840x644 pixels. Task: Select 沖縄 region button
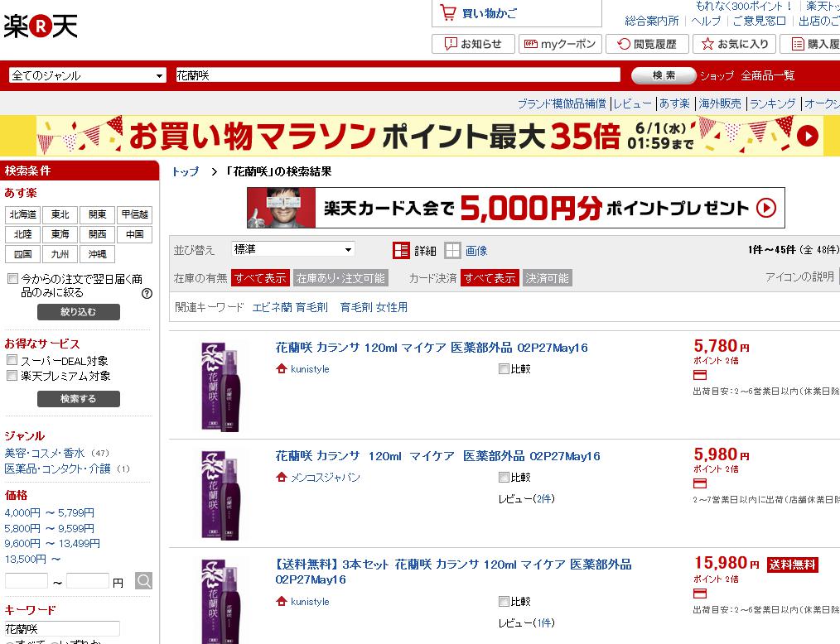coord(97,254)
